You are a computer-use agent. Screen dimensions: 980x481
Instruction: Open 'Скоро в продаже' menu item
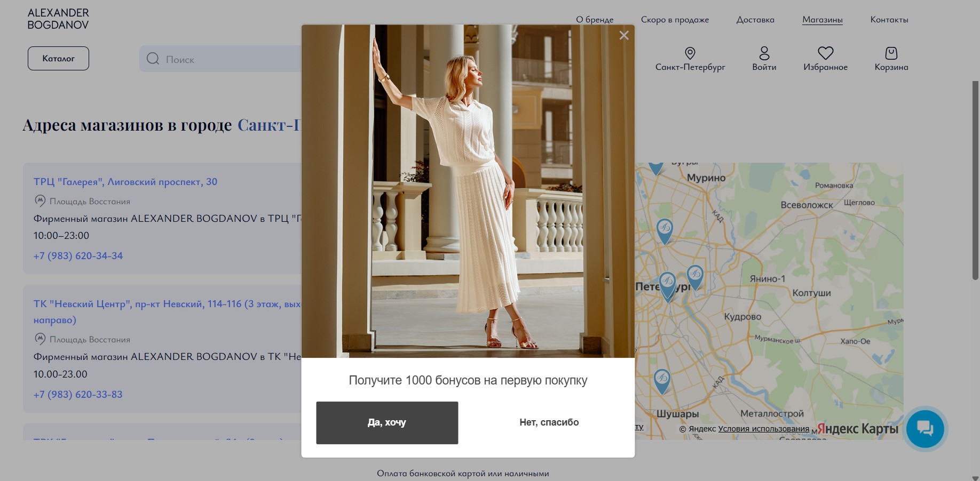click(x=675, y=20)
